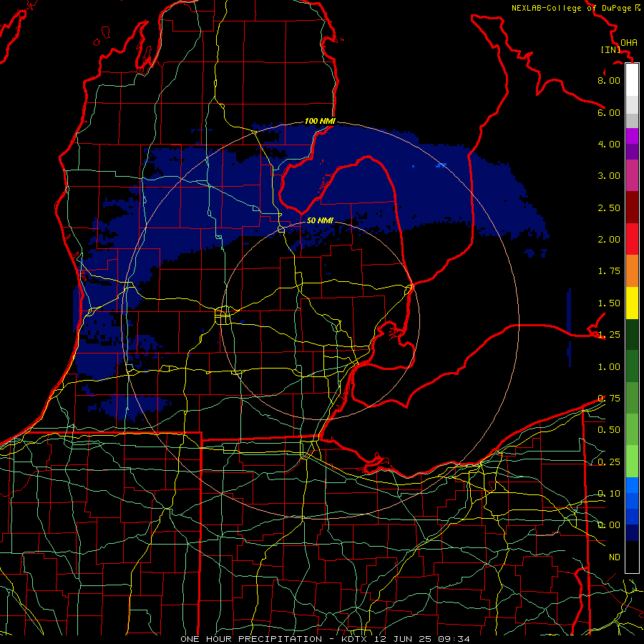Click the 0.00 legend value
The width and height of the screenshot is (644, 644).
(609, 525)
